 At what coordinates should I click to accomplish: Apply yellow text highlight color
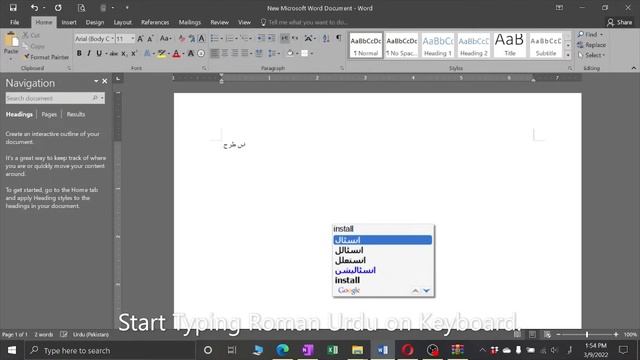[162, 53]
